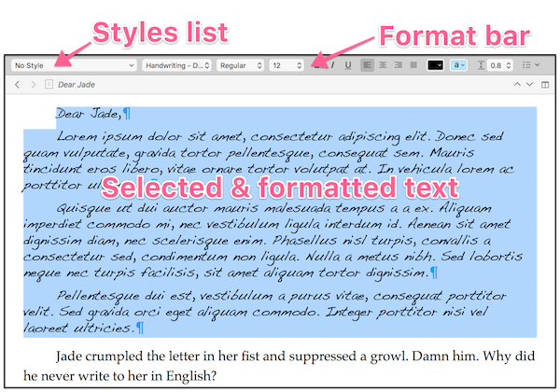Open the list style dropdown
The height and width of the screenshot is (392, 560).
coord(531,65)
